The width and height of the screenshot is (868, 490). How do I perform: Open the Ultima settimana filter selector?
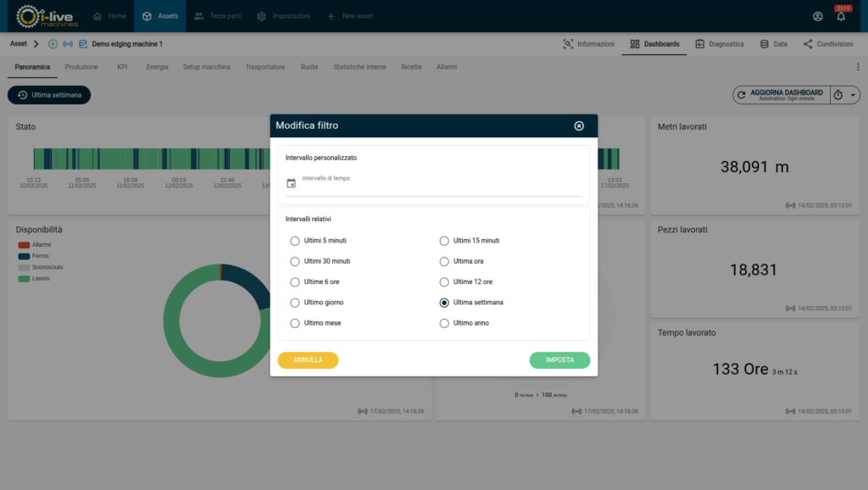[49, 95]
